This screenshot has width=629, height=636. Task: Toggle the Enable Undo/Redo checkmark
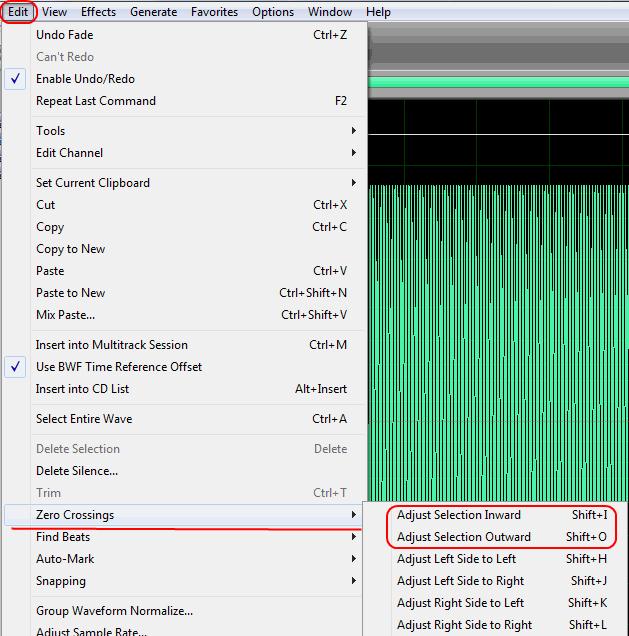click(85, 79)
